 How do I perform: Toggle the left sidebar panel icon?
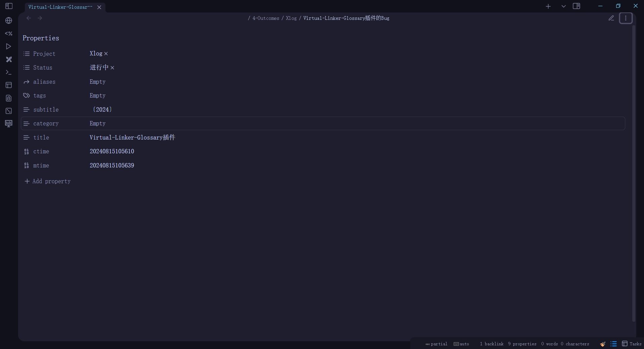(9, 6)
